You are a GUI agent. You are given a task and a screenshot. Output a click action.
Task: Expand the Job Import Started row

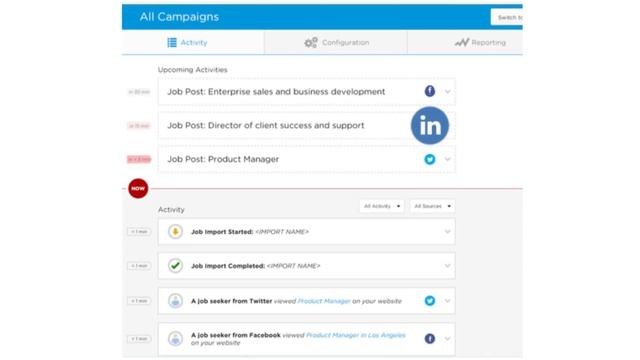[447, 232]
